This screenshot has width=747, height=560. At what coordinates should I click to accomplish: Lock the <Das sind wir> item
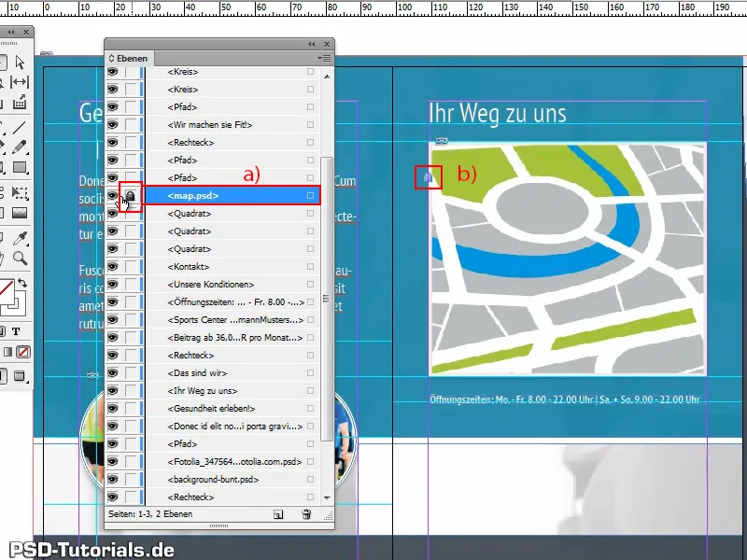tap(131, 372)
